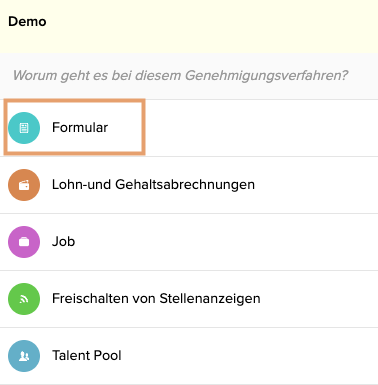Click the Demo process title
This screenshot has height=385, width=378.
tap(27, 22)
